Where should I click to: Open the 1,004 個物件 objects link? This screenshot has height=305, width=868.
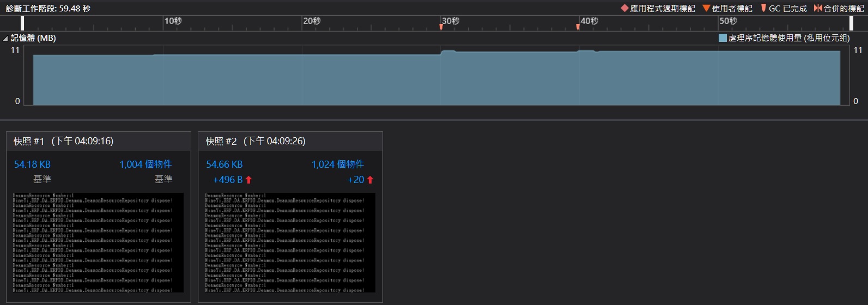pyautogui.click(x=145, y=164)
